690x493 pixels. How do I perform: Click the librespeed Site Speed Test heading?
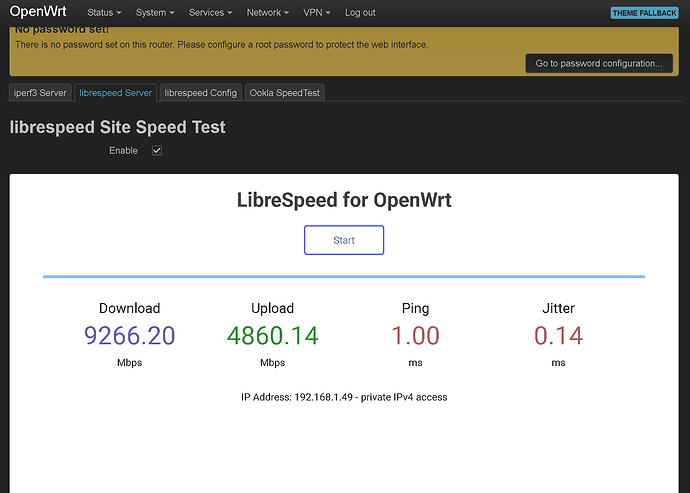click(x=117, y=127)
